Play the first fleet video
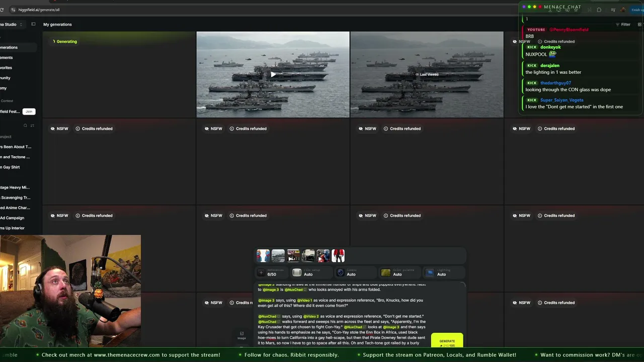Viewport: 644px width, 362px height. (273, 74)
